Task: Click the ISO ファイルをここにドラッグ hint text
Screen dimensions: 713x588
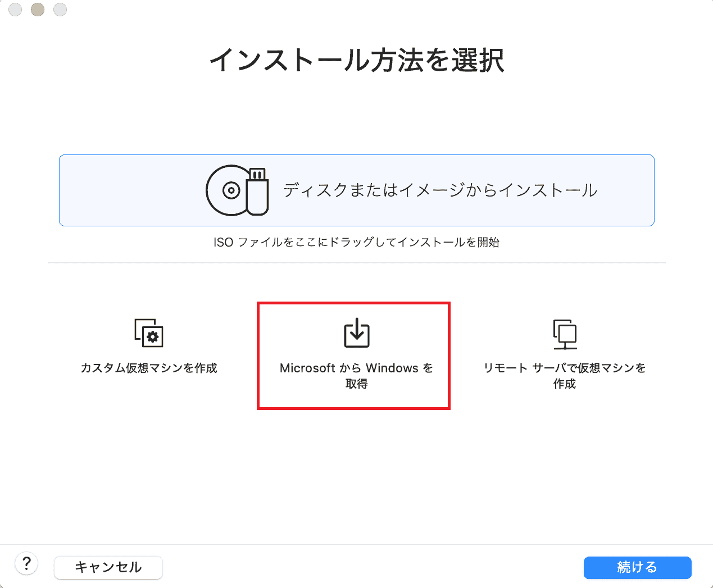Action: 356,242
